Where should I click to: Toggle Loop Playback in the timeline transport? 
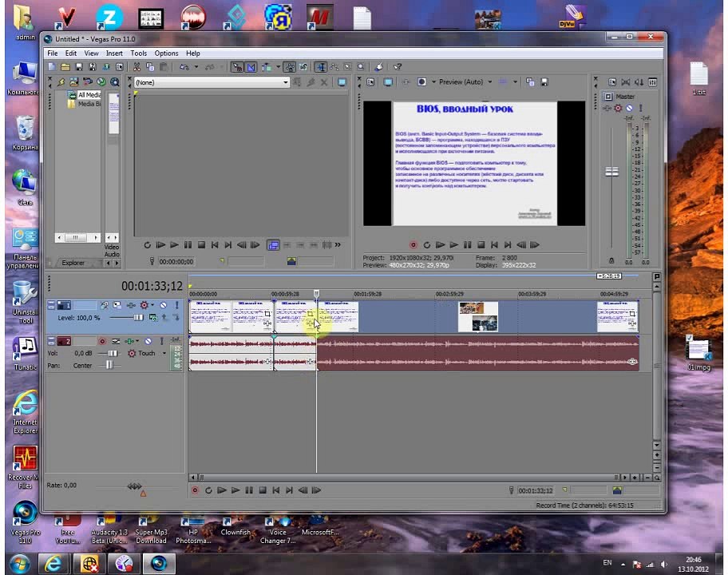(208, 490)
